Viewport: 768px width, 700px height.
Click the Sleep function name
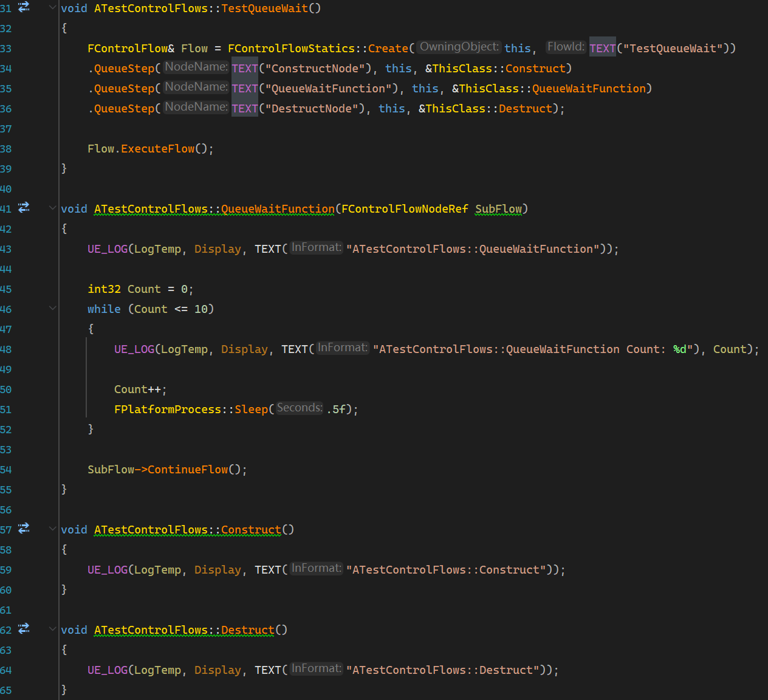251,410
